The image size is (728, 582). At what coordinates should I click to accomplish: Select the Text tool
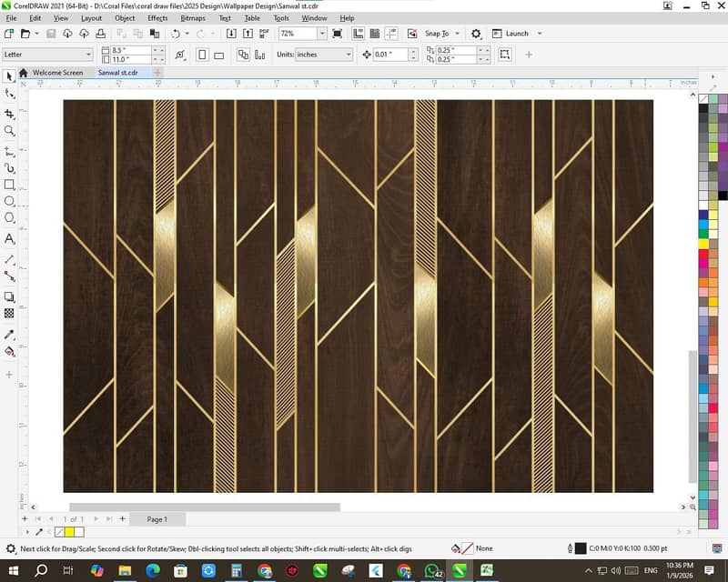tap(9, 238)
